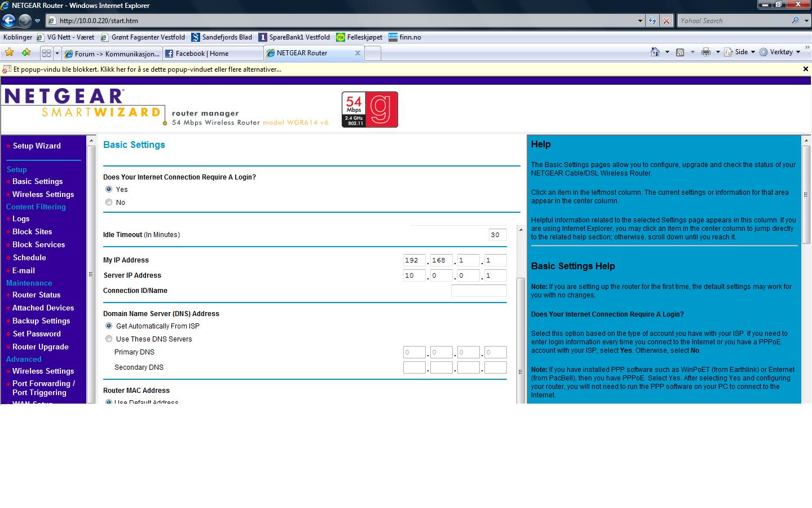Image resolution: width=812 pixels, height=508 pixels.
Task: Open SpareBank1 Vestfold bookmark
Action: pos(294,37)
